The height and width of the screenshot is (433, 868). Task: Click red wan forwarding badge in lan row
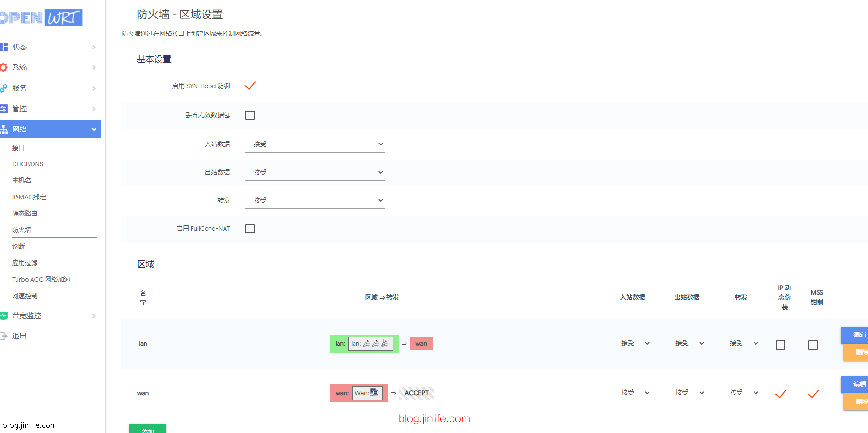point(421,344)
